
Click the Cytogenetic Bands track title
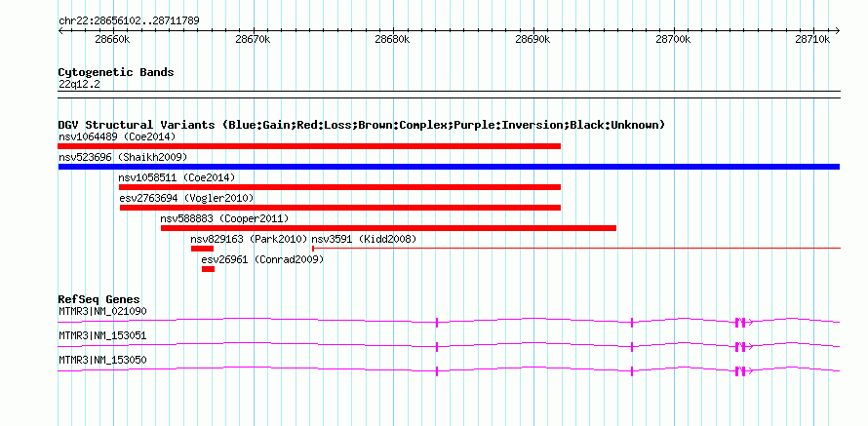pos(116,72)
